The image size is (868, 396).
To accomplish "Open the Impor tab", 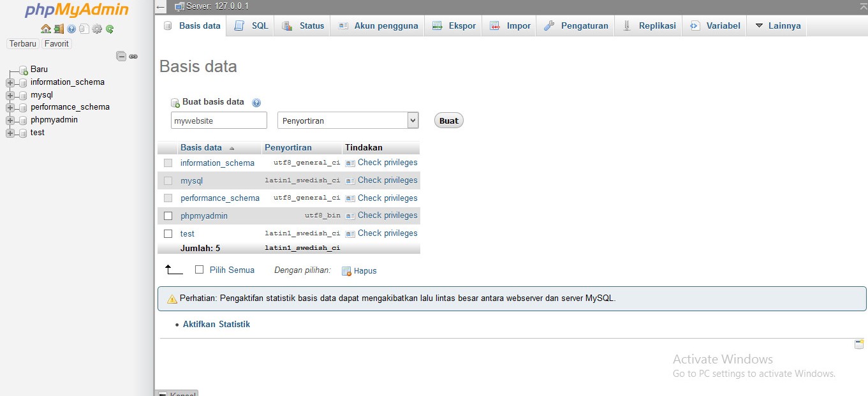I will click(510, 26).
